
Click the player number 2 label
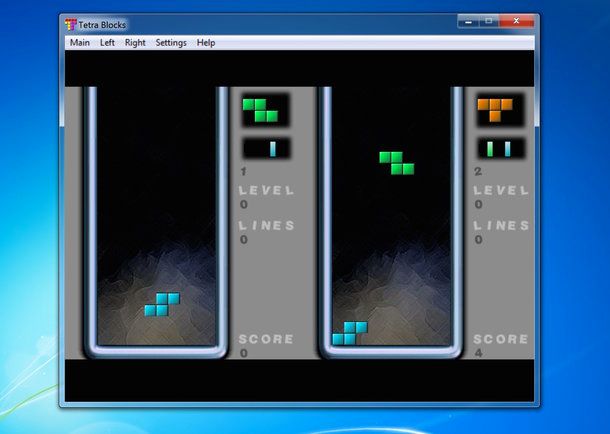point(478,171)
